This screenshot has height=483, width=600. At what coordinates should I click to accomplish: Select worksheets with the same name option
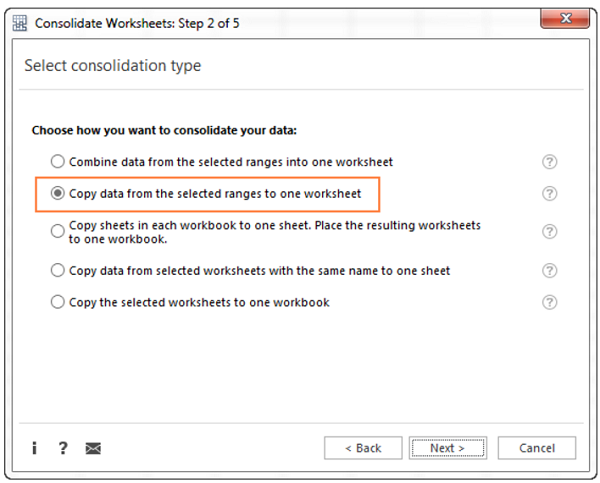tap(58, 271)
